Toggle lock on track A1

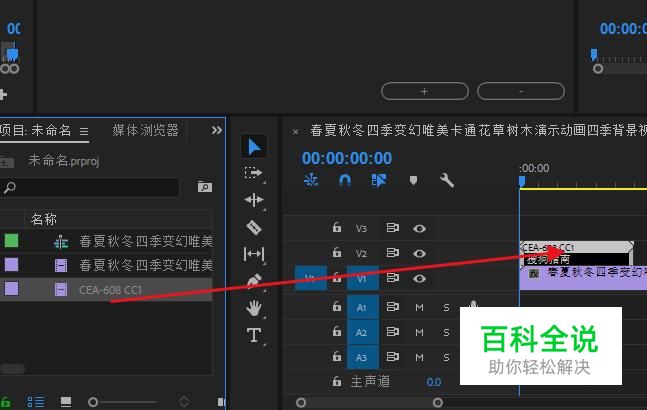(x=337, y=306)
